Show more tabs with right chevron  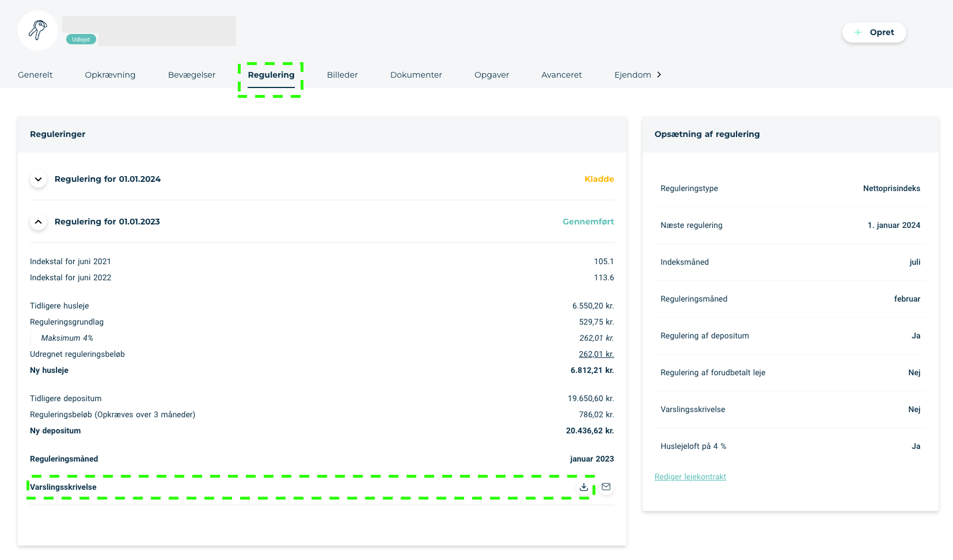[x=659, y=75]
